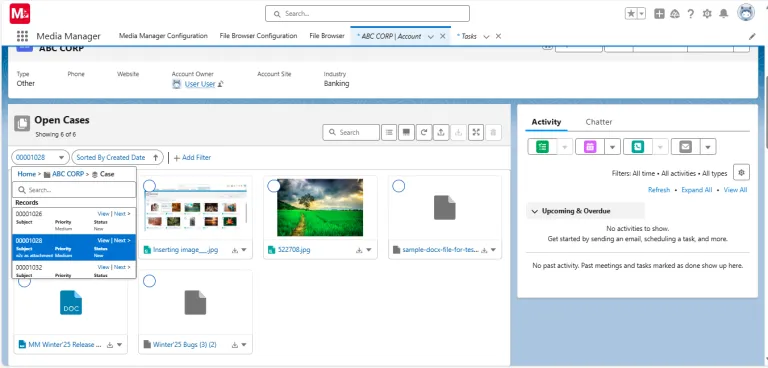Expand Open Cases to full screen
Viewport: 768px width, 368px height.
(x=476, y=132)
